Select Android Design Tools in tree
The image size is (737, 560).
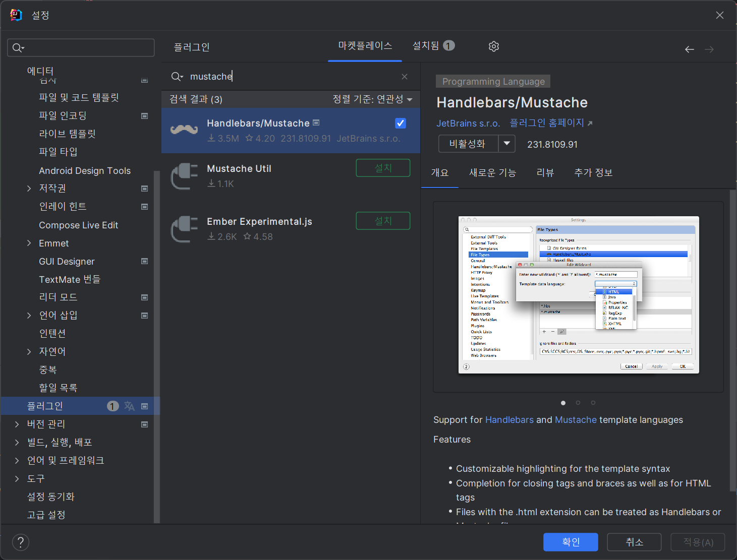pyautogui.click(x=85, y=171)
